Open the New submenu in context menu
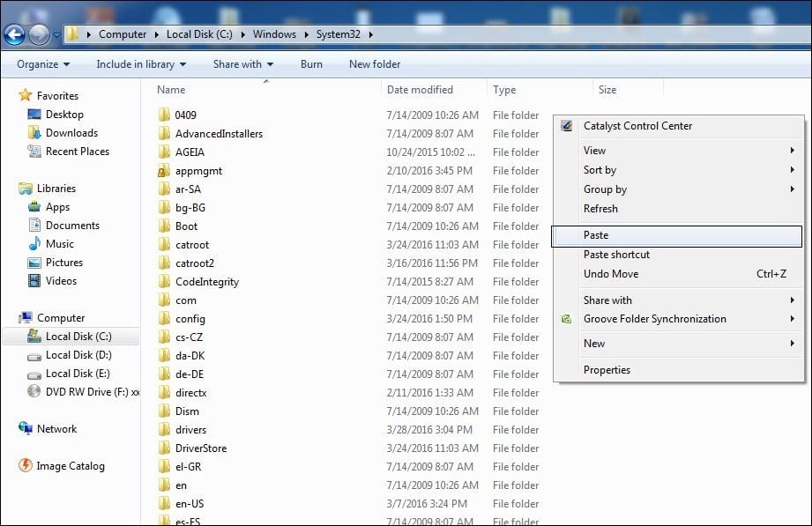 coord(679,344)
